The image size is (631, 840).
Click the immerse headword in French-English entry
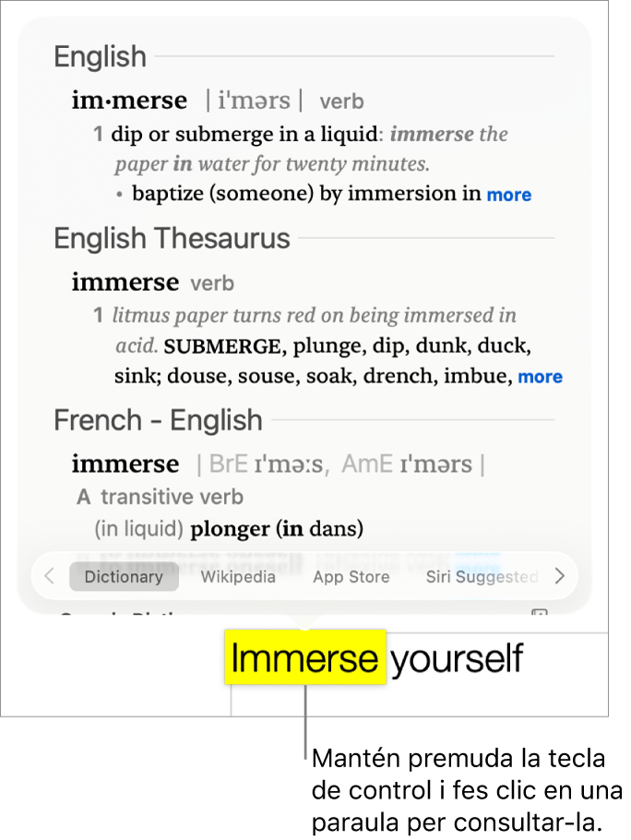point(125,463)
